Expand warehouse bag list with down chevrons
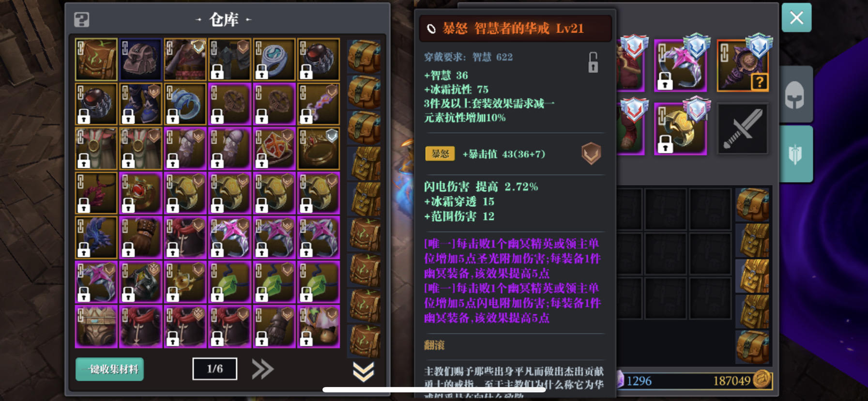 point(364,371)
